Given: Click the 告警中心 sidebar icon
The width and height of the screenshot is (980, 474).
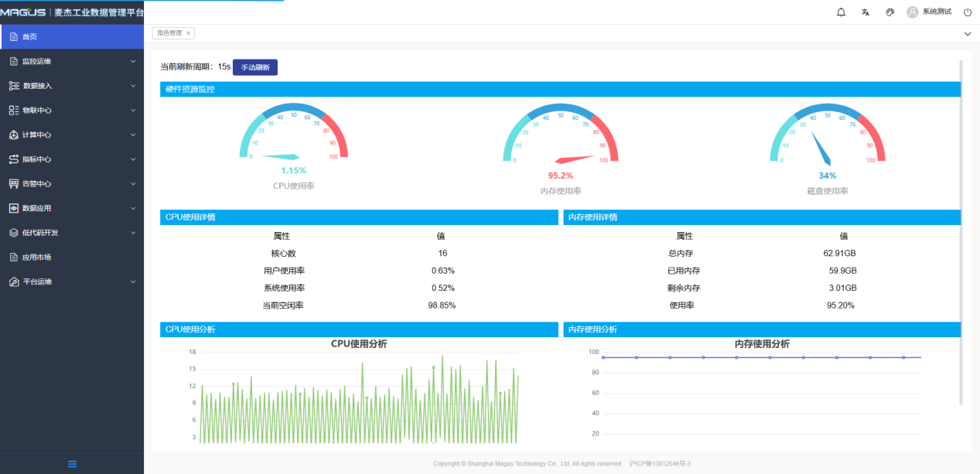Looking at the screenshot, I should point(13,184).
